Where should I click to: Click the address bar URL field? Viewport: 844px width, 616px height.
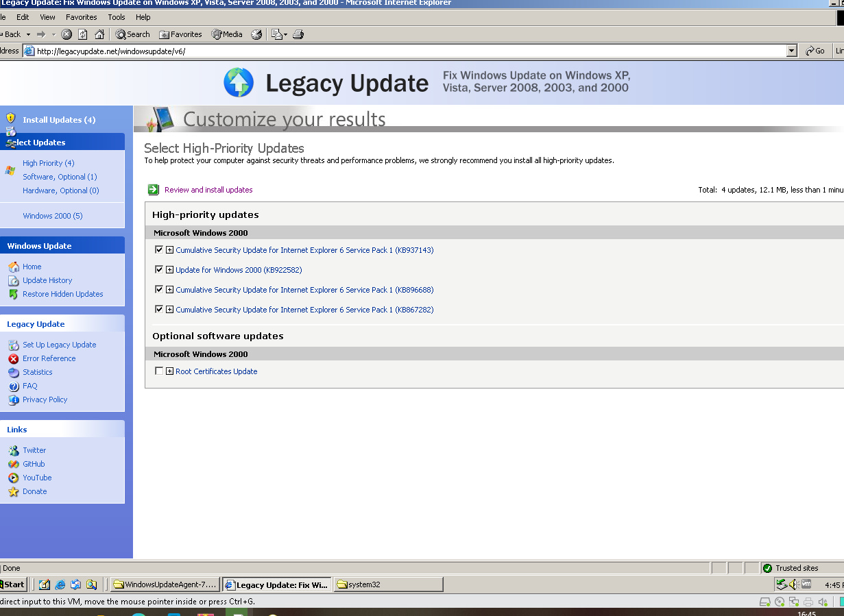[405, 51]
